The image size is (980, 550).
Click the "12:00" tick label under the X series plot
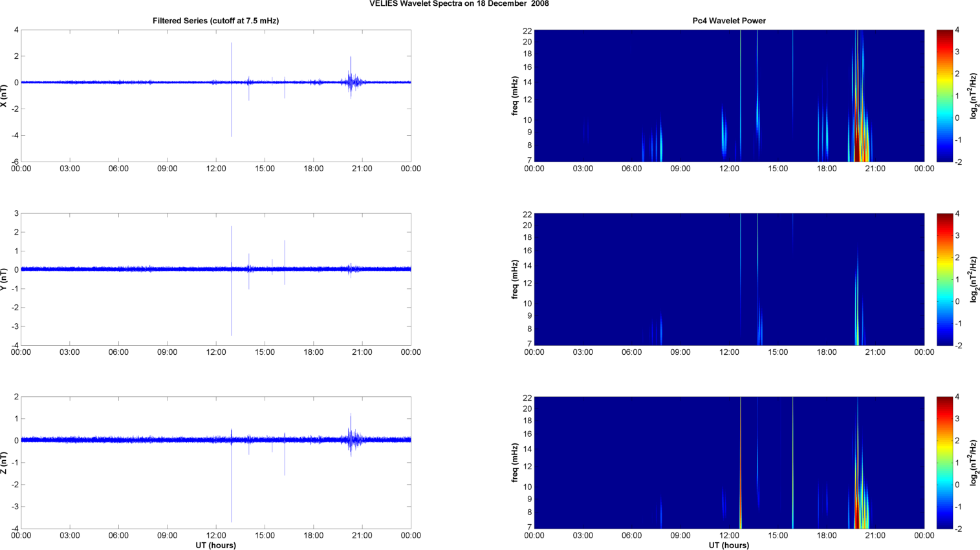point(216,169)
